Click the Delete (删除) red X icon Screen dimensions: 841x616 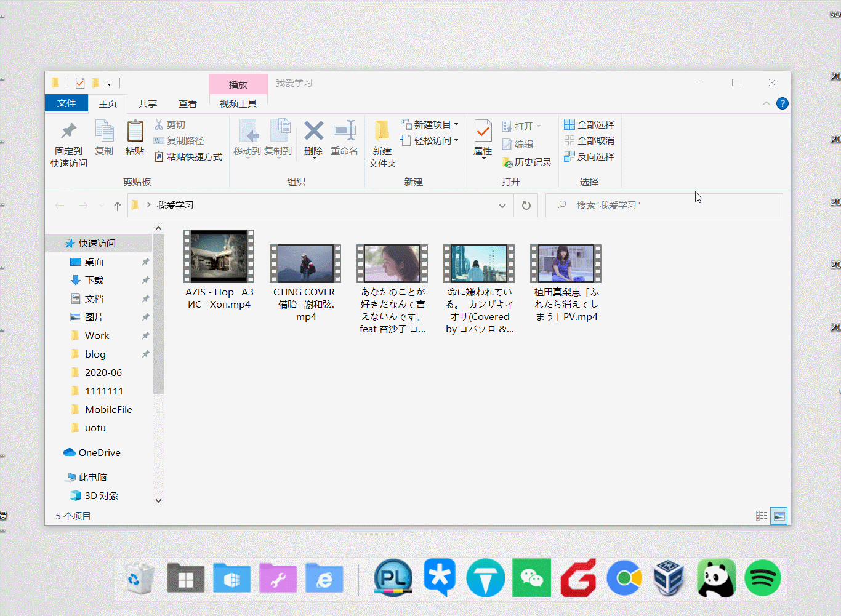313,131
